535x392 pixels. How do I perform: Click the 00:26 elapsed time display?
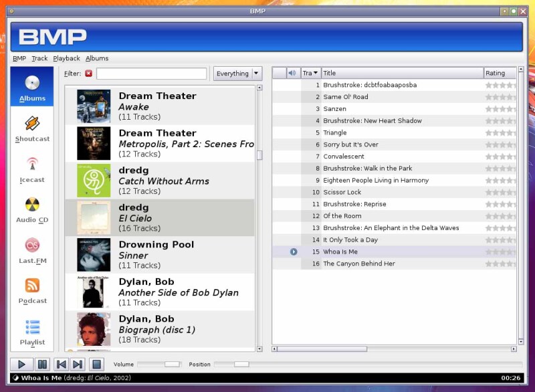click(x=510, y=378)
